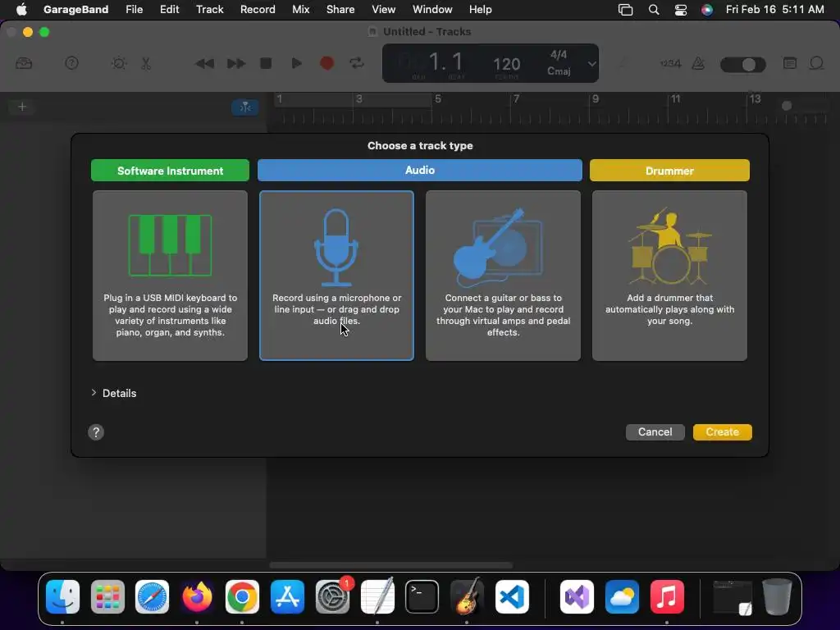Open Spotlight search in menu bar

[x=654, y=10]
